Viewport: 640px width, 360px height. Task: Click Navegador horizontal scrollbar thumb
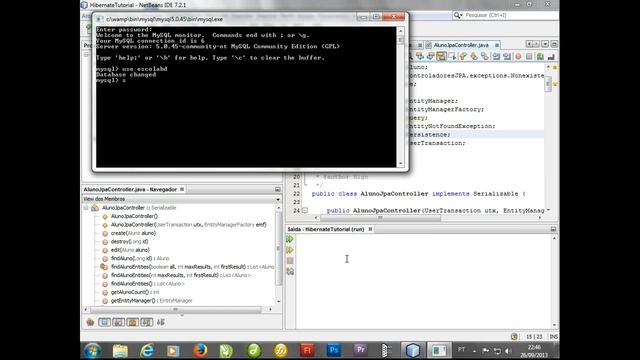click(x=176, y=310)
